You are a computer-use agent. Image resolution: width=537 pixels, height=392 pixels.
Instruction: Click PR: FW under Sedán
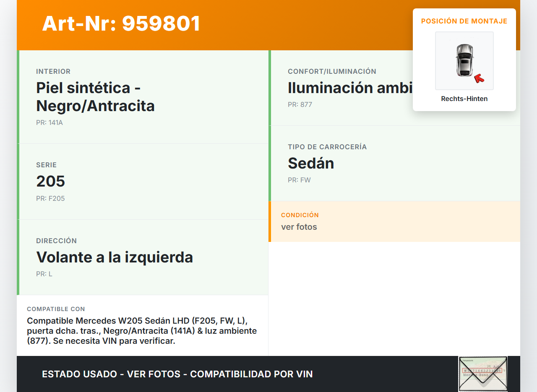tap(299, 180)
